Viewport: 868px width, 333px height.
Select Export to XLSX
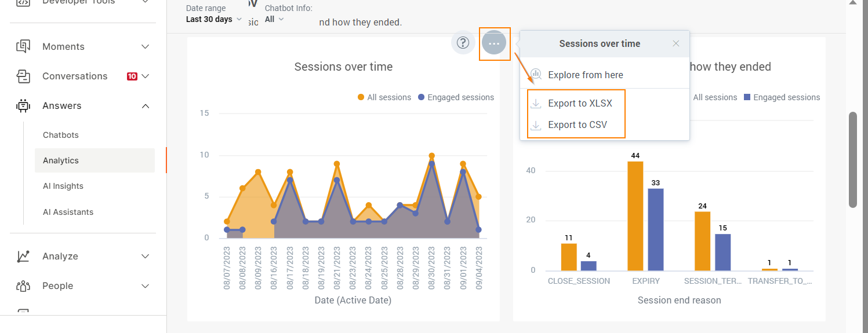click(x=580, y=104)
